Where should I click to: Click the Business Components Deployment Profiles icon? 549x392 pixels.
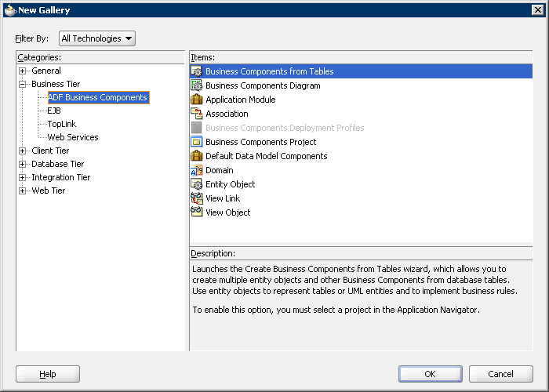click(x=196, y=128)
